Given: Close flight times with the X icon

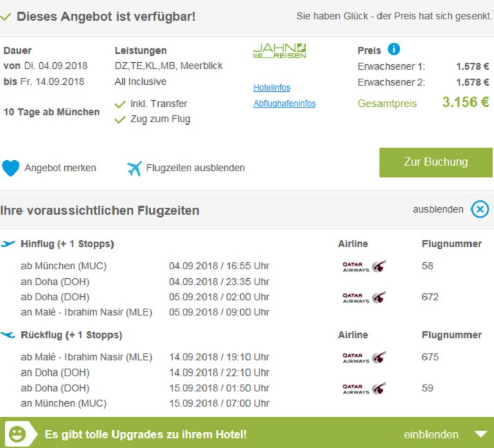Looking at the screenshot, I should point(480,210).
